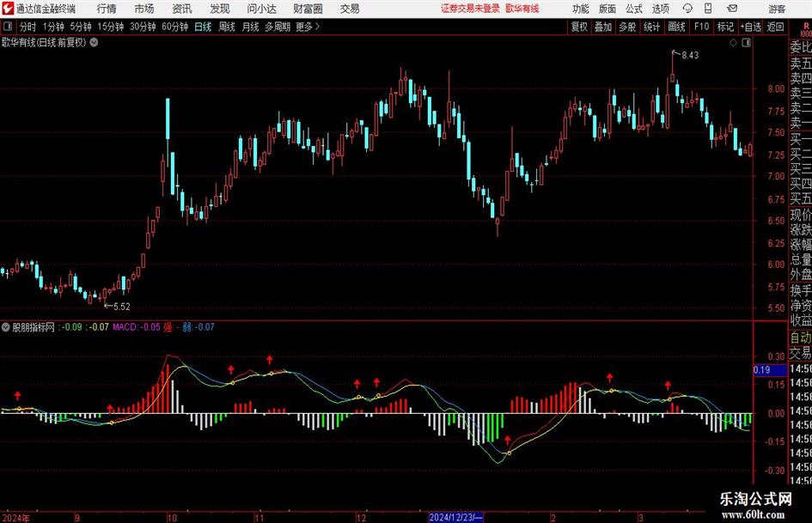This screenshot has height=523, width=812.
Task: Add stock with +自选 button
Action: click(x=750, y=27)
